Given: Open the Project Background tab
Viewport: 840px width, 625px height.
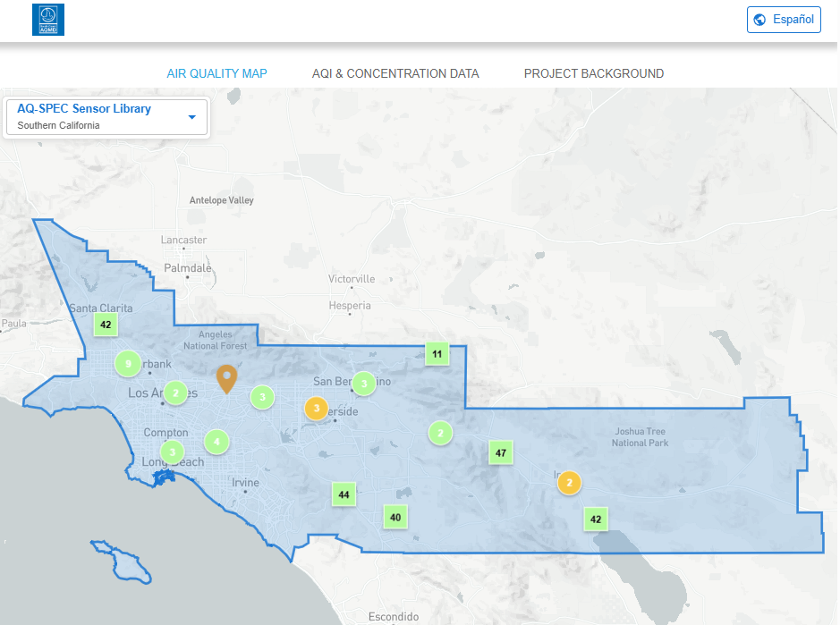Looking at the screenshot, I should (594, 73).
